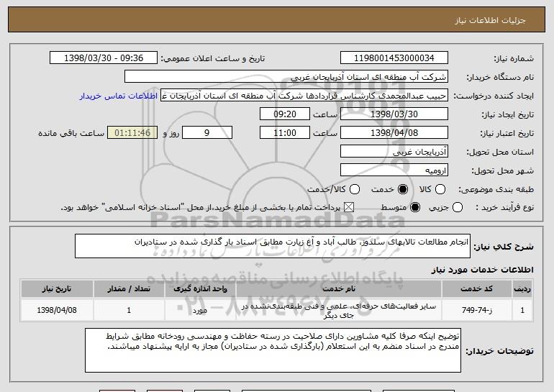Click the واحد اندازه گیری column header
Image resolution: width=554 pixels, height=392 pixels.
pos(200,289)
